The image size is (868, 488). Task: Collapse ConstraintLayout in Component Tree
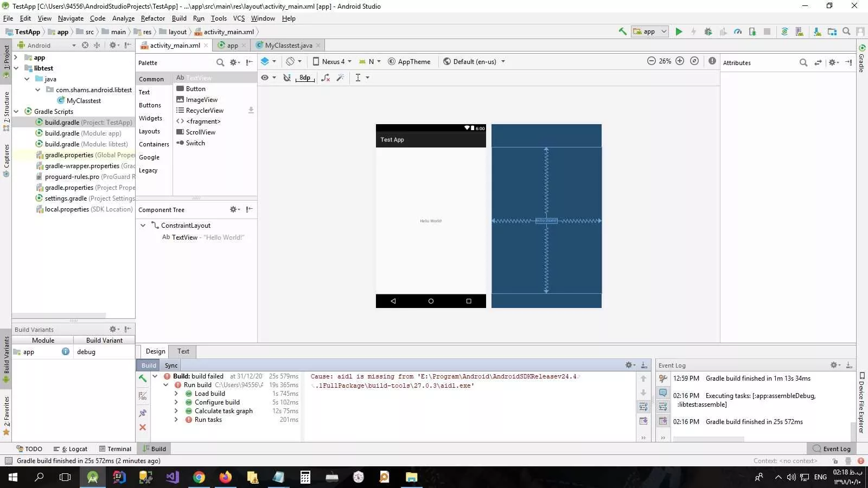tap(143, 226)
